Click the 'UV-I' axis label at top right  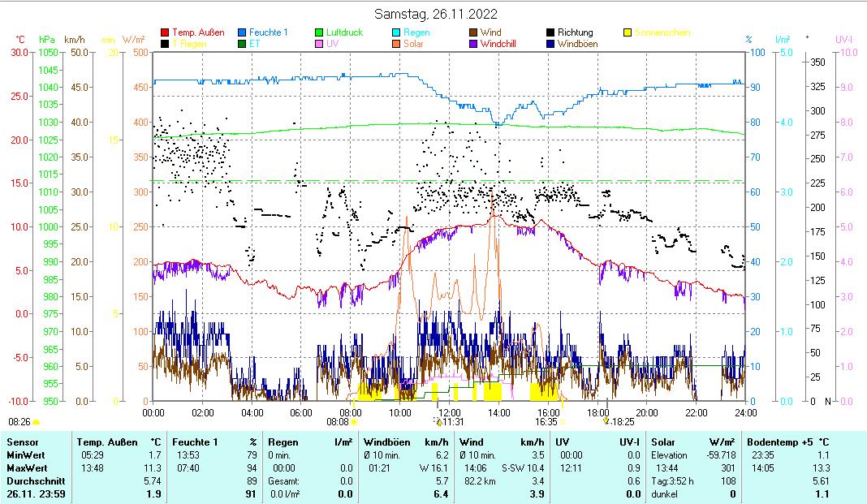pos(843,39)
